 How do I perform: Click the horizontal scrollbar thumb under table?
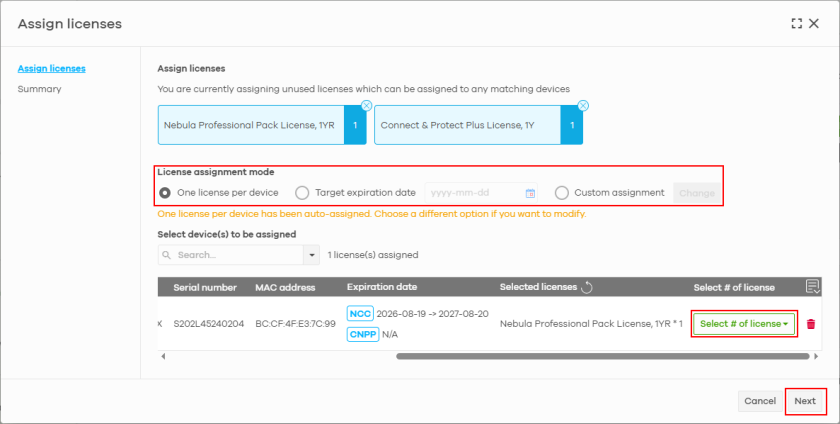coord(603,356)
